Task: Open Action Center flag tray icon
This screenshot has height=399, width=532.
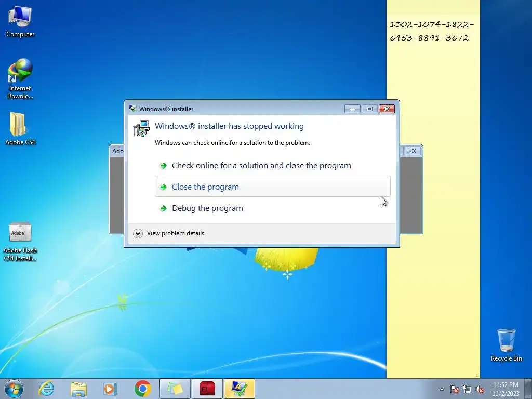Action: (454, 389)
